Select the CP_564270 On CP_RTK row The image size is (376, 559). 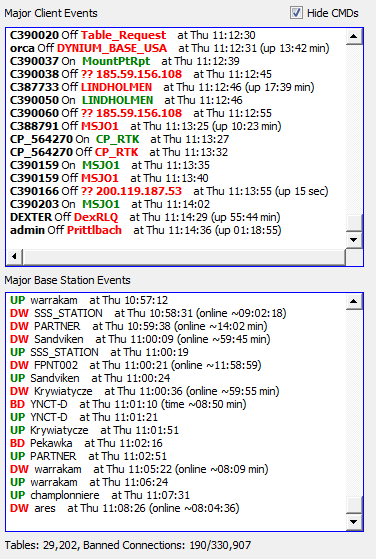[x=119, y=139]
